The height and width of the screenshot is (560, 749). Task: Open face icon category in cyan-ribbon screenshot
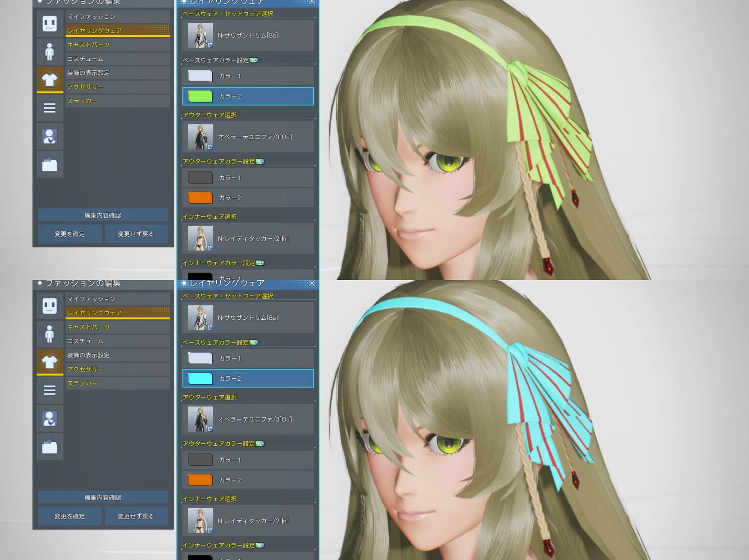(x=50, y=306)
